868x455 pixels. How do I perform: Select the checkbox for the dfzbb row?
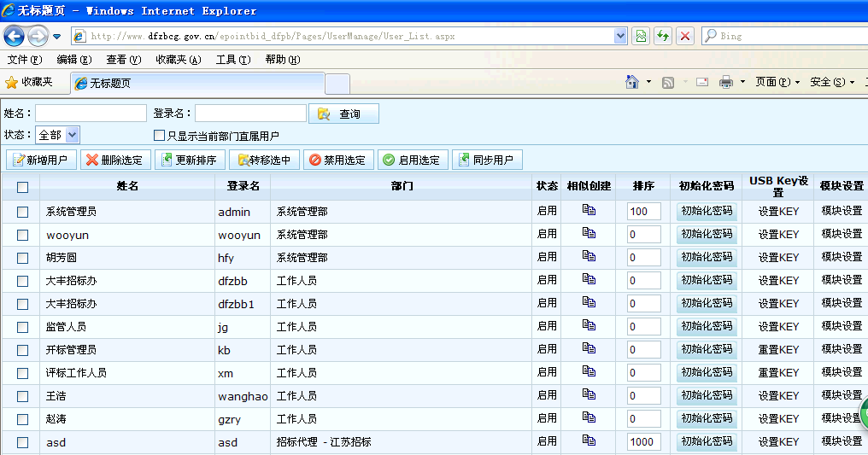click(22, 281)
